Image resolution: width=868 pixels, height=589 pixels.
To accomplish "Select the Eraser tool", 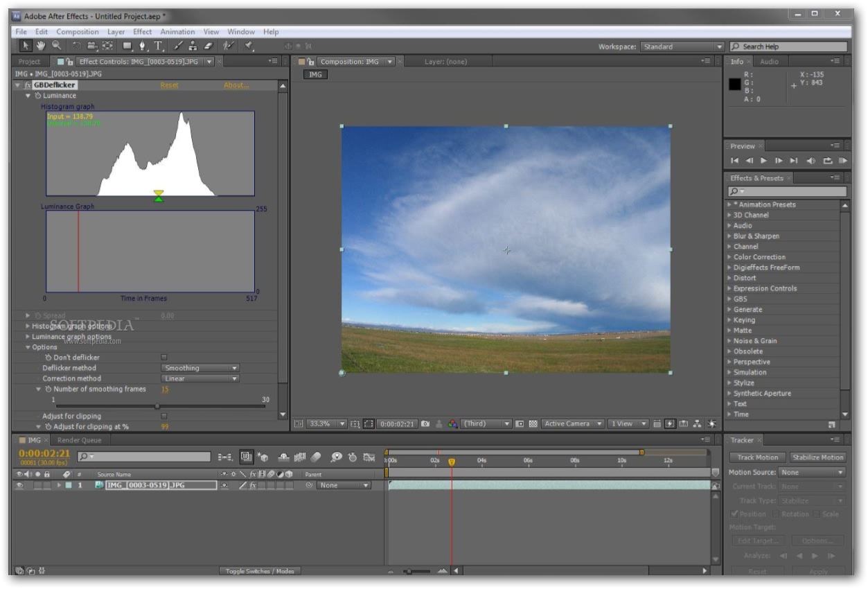I will 208,46.
